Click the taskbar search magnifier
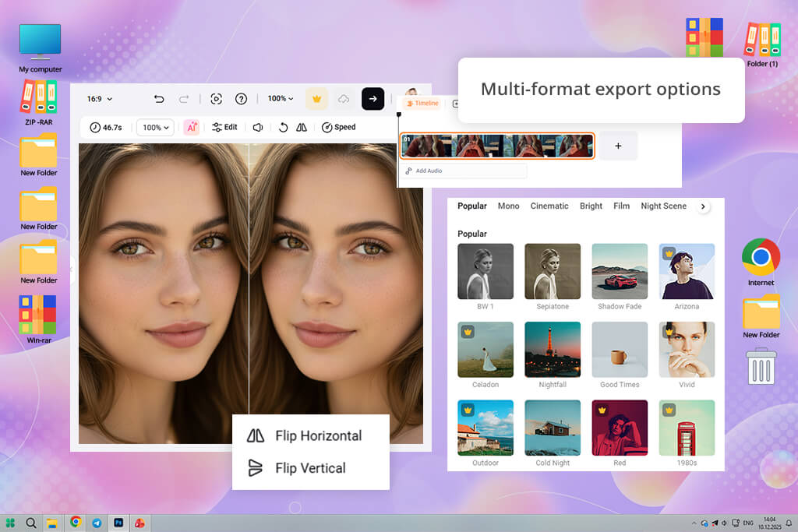 (31, 523)
